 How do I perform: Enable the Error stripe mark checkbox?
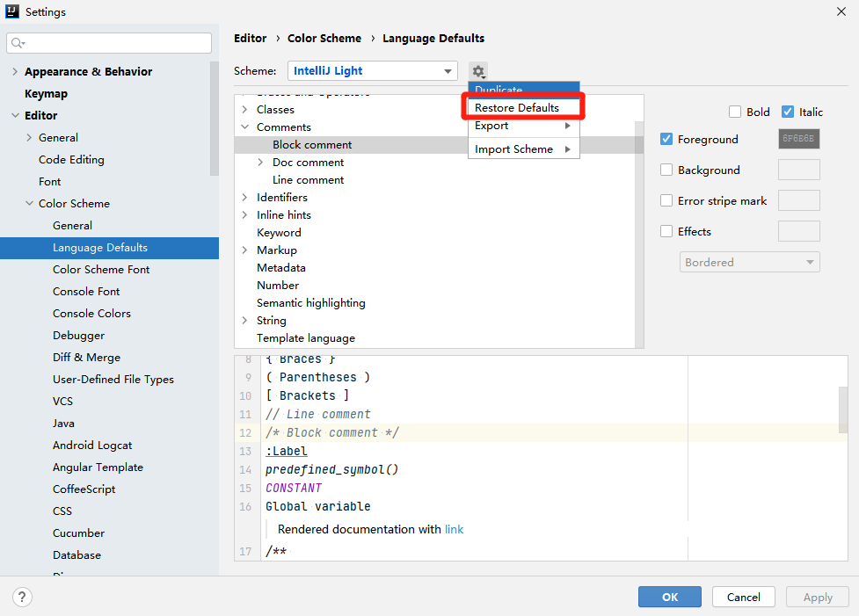click(666, 200)
